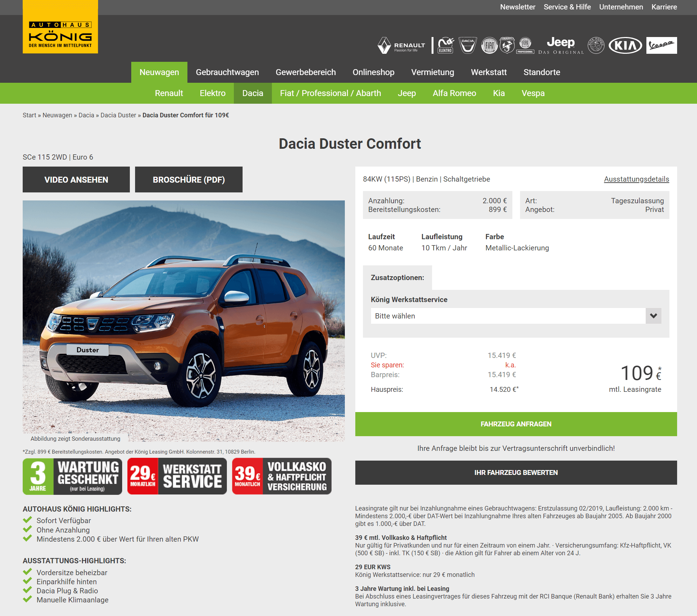Select the Renault submenu tab
Viewport: 697px width, 616px height.
(x=169, y=93)
